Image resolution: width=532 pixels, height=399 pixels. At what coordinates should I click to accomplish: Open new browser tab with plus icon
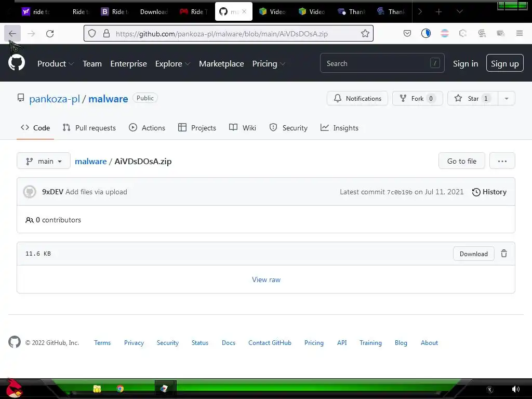(x=438, y=12)
